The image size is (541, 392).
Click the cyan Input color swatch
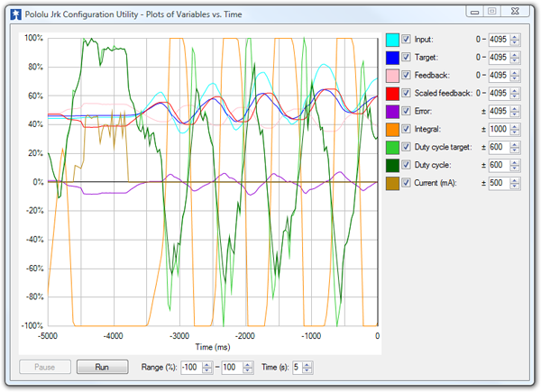392,41
